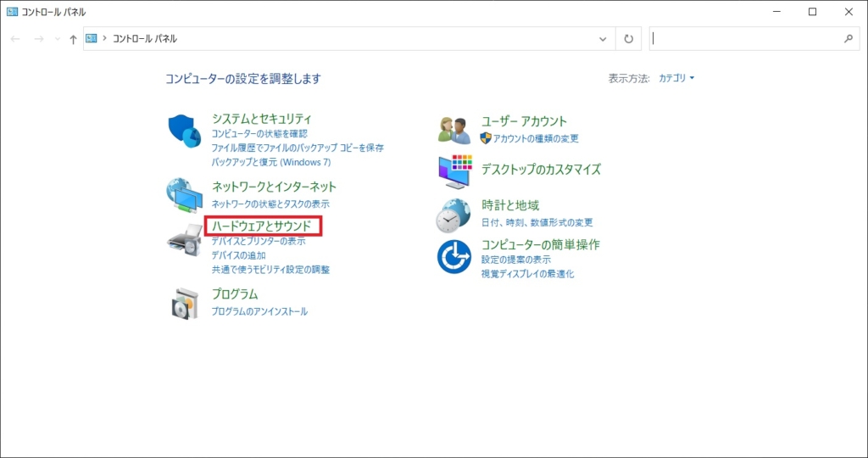The image size is (868, 458).
Task: Click デバイスとプリンターの表示 link
Action: (x=259, y=242)
